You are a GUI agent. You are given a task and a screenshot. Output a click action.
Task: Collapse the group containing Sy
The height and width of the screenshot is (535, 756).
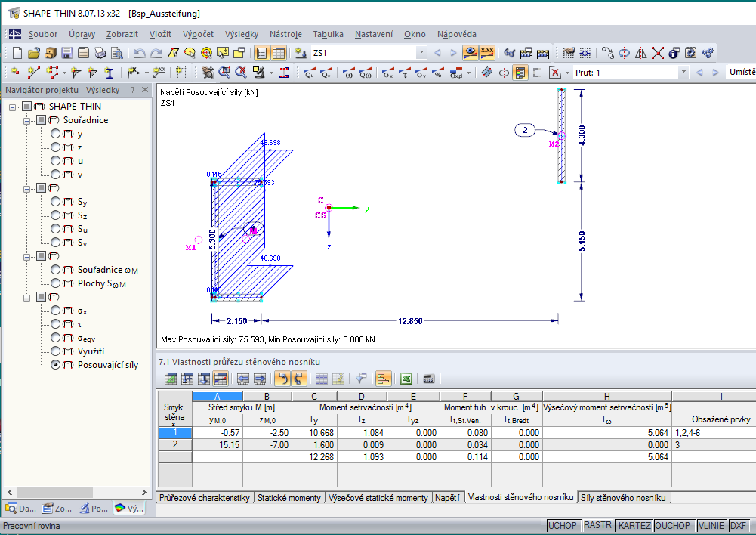pyautogui.click(x=27, y=188)
